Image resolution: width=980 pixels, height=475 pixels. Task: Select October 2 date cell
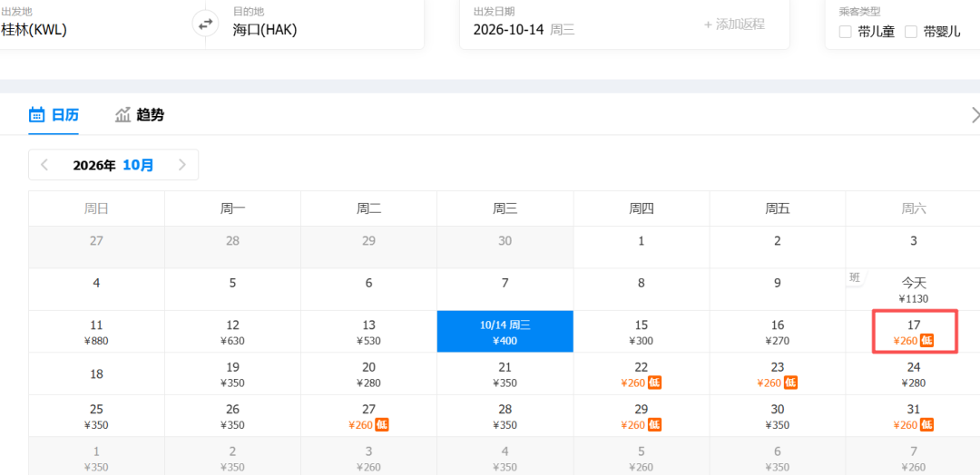778,247
